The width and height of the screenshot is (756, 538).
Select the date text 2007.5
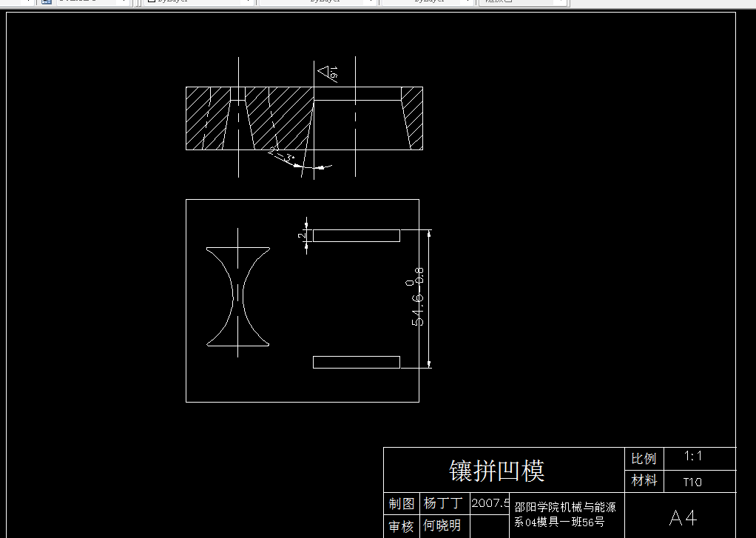tap(490, 503)
